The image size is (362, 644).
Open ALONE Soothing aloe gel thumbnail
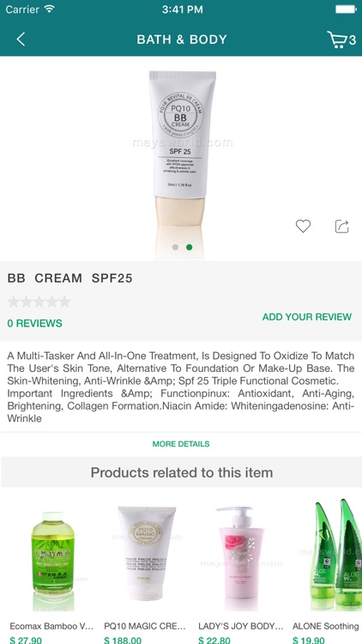336,555
